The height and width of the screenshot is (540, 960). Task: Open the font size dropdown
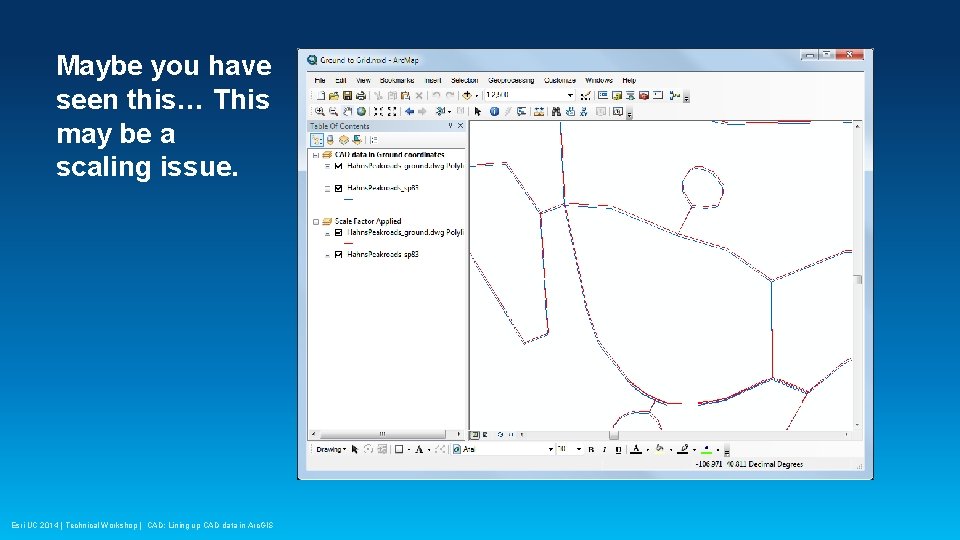[x=579, y=449]
